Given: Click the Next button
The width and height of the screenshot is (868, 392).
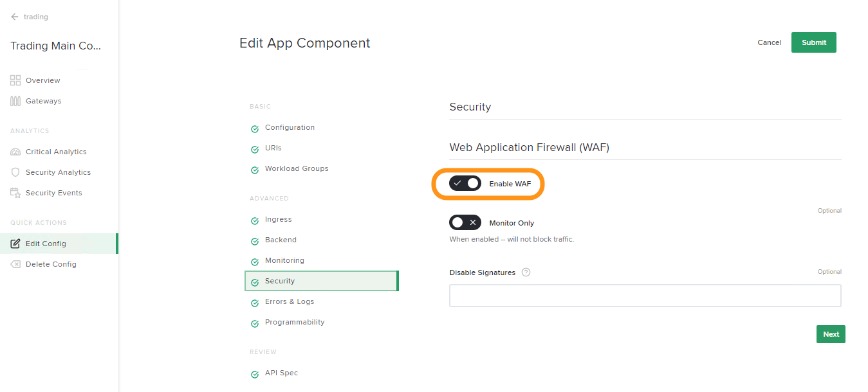Looking at the screenshot, I should 831,334.
